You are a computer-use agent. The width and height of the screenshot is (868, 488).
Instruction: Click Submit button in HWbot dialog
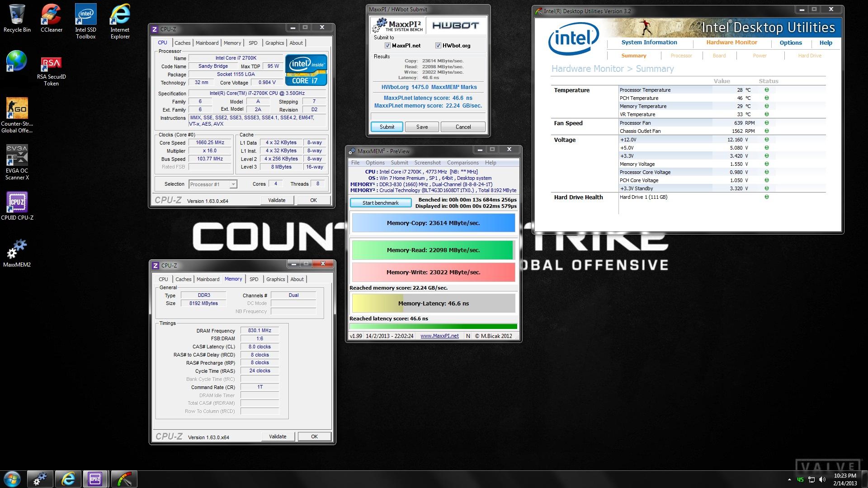tap(387, 127)
